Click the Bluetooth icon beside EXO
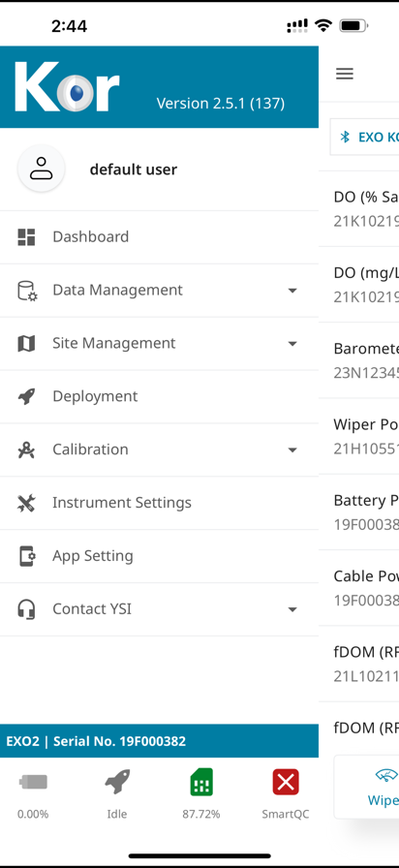399x868 pixels. click(x=345, y=137)
